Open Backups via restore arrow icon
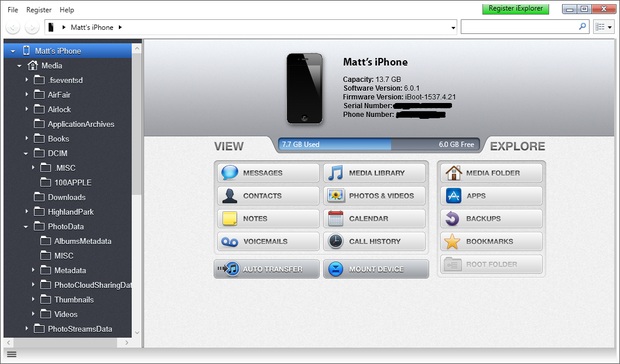 (x=452, y=219)
